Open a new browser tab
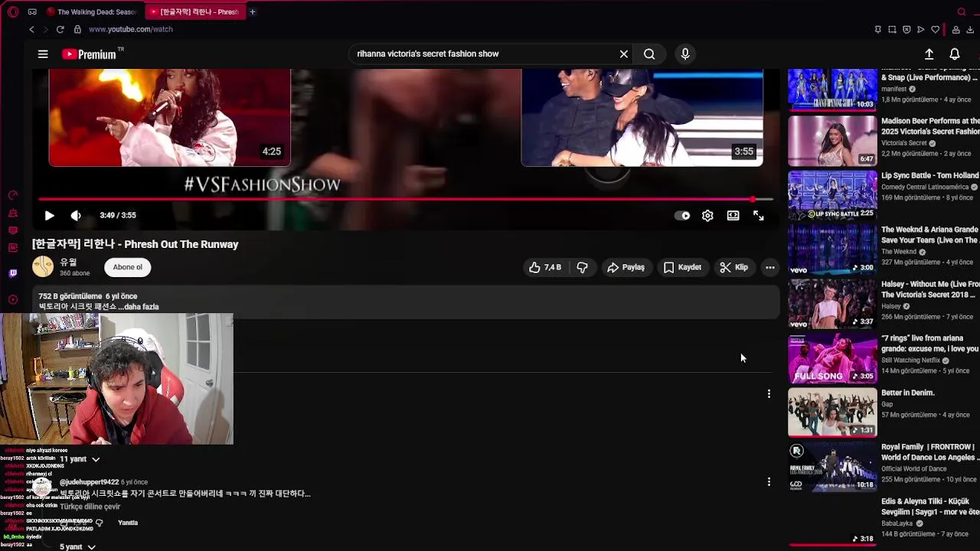This screenshot has width=980, height=551. (x=252, y=11)
